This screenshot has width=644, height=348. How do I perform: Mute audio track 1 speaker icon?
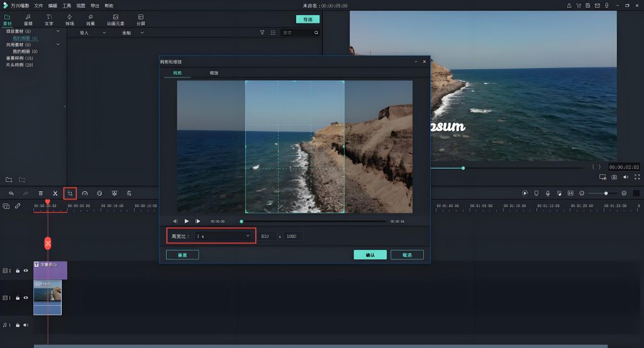click(26, 325)
